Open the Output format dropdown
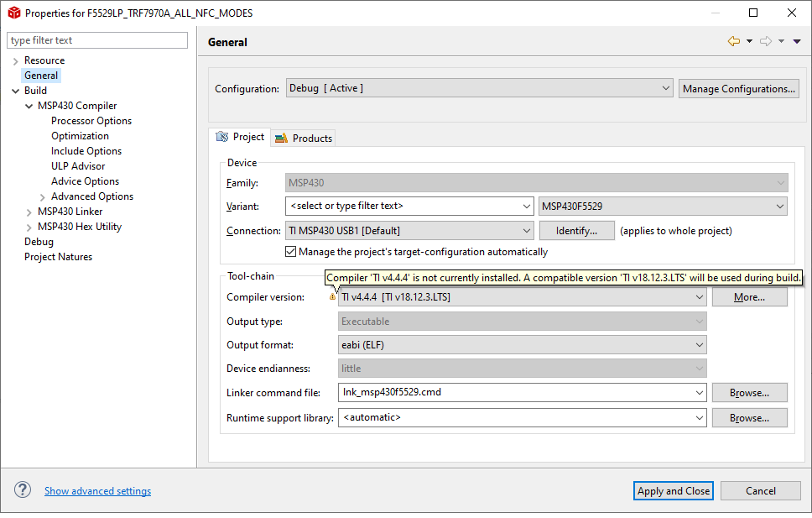Viewport: 812px width, 518px height. (x=523, y=345)
